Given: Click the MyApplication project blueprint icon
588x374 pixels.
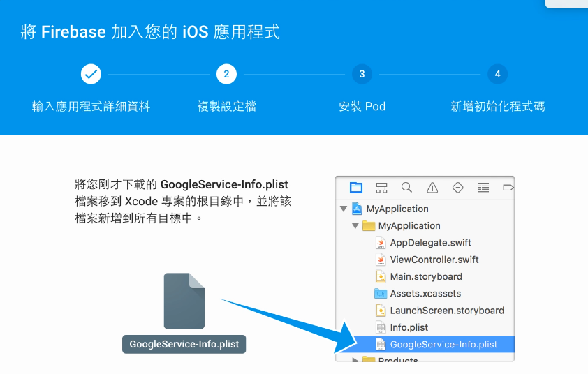Looking at the screenshot, I should pyautogui.click(x=357, y=209).
